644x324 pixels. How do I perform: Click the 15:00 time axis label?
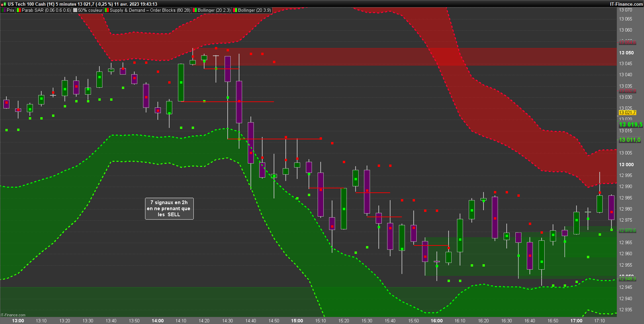(297, 321)
